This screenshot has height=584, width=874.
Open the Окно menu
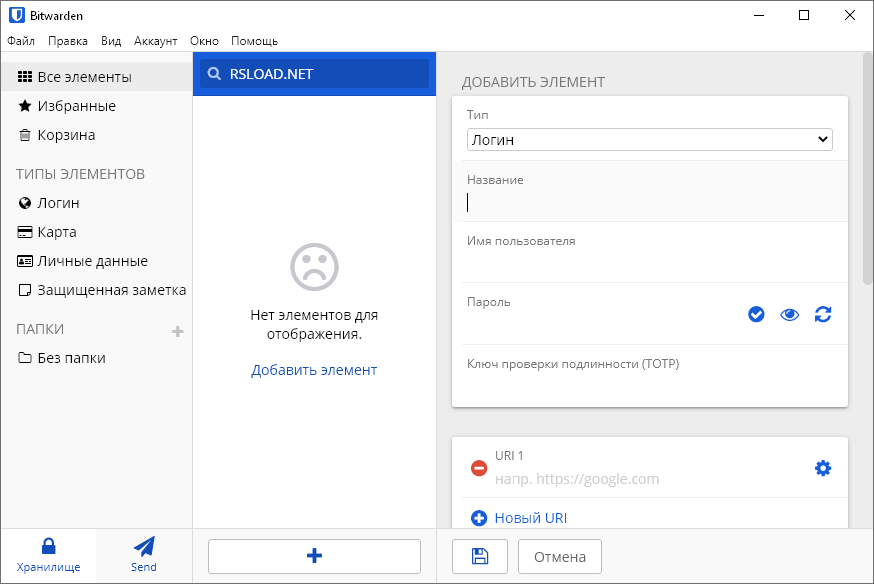tap(204, 41)
